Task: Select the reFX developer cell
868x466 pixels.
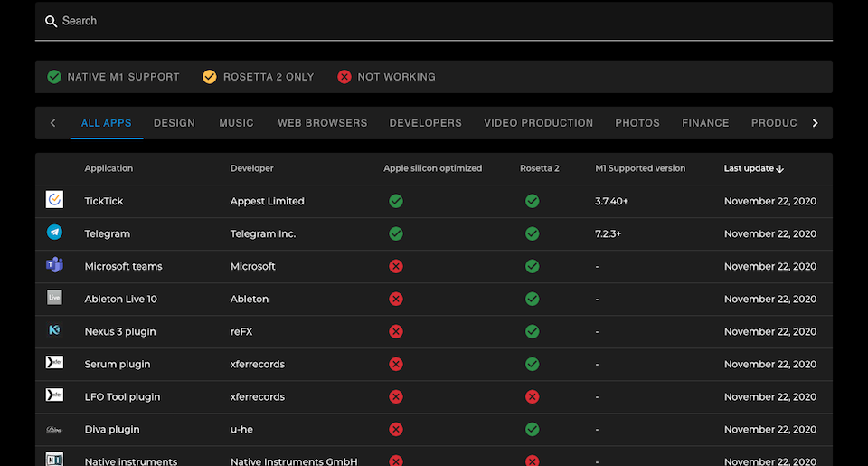Action: (x=241, y=332)
